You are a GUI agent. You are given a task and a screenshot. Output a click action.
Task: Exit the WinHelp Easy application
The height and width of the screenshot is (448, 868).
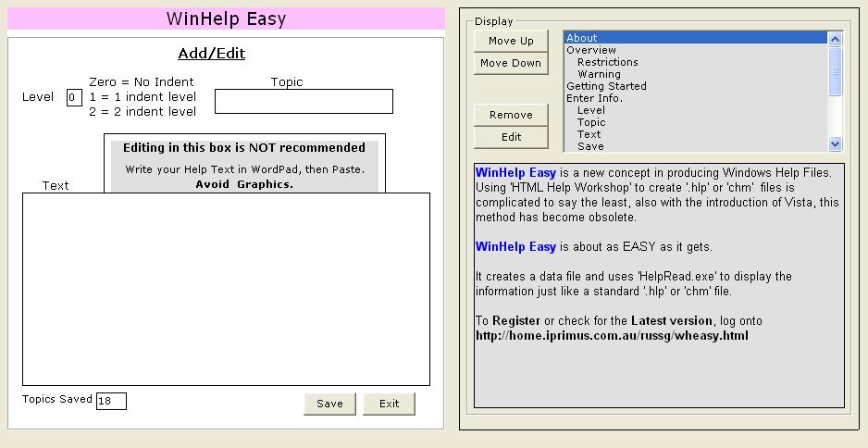pyautogui.click(x=390, y=404)
